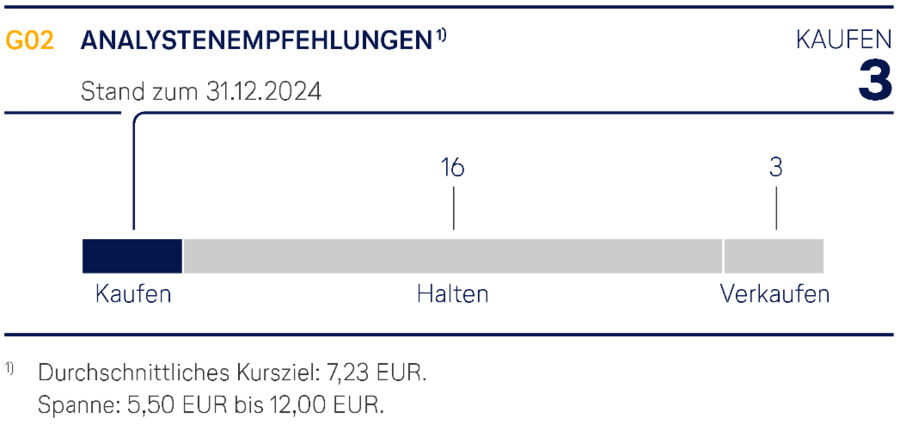Select the orange G02 chart number
This screenshot has height=425, width=900.
click(29, 41)
